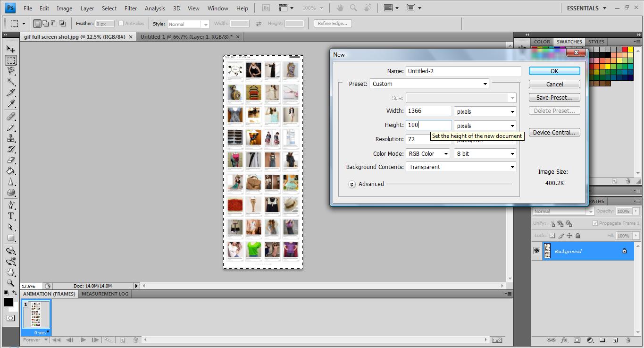Click Add layer mask icon
Image resolution: width=644 pixels, height=348 pixels.
[x=577, y=340]
